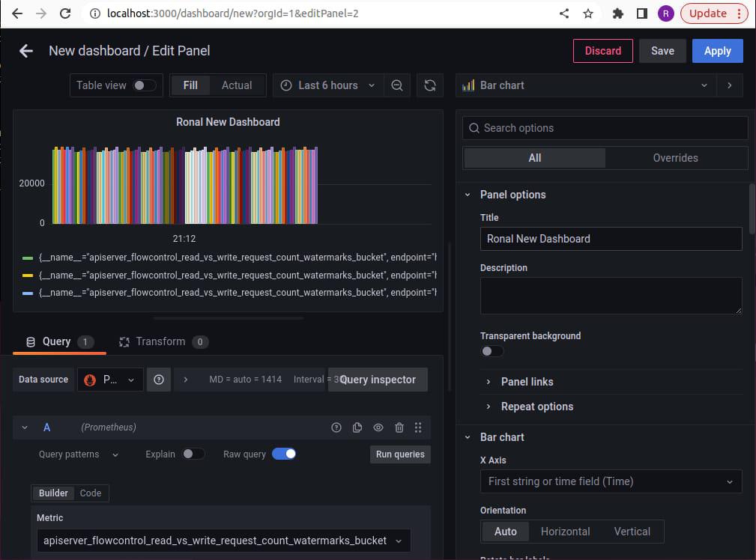
Task: Open the user profile avatar R
Action: [666, 13]
